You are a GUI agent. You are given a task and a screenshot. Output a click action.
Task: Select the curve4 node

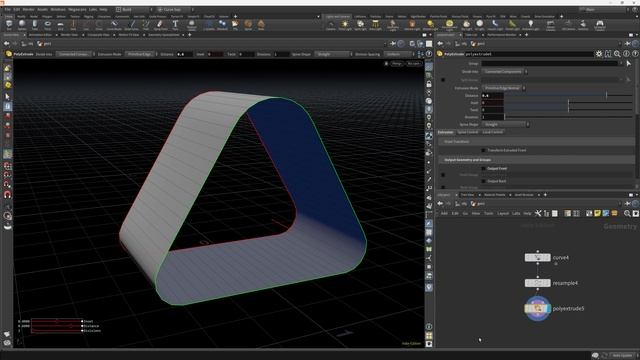(538, 258)
